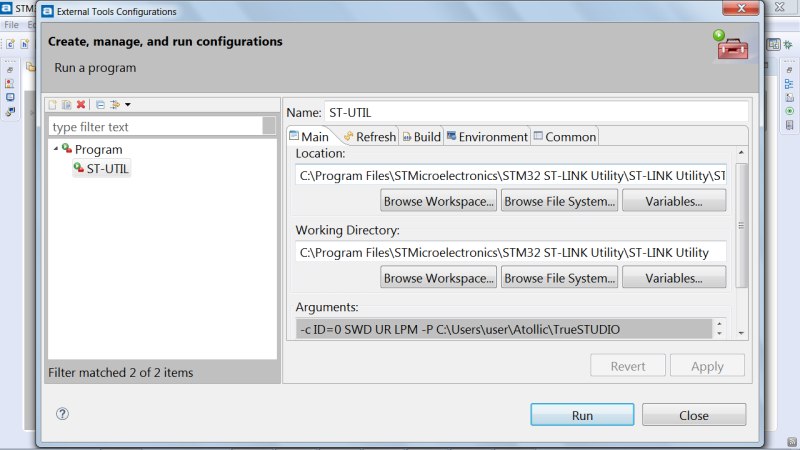Viewport: 800px width, 450px height.
Task: Create a new launch configuration
Action: point(53,105)
